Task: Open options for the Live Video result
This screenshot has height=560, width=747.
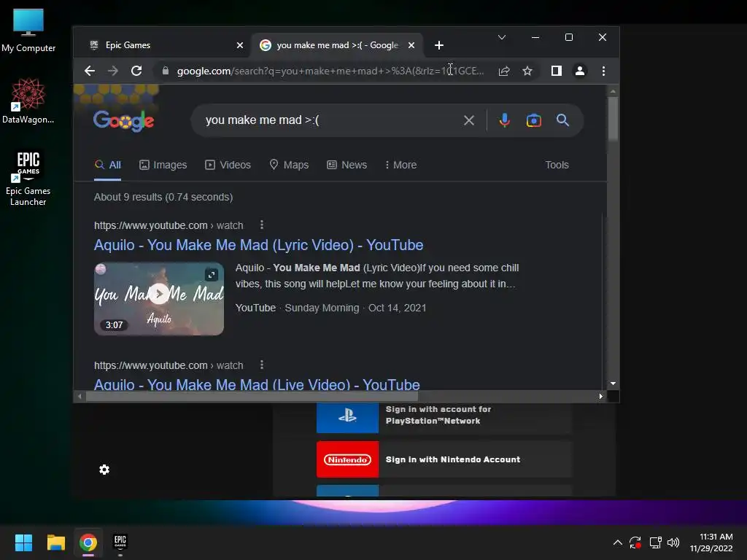Action: click(x=262, y=365)
